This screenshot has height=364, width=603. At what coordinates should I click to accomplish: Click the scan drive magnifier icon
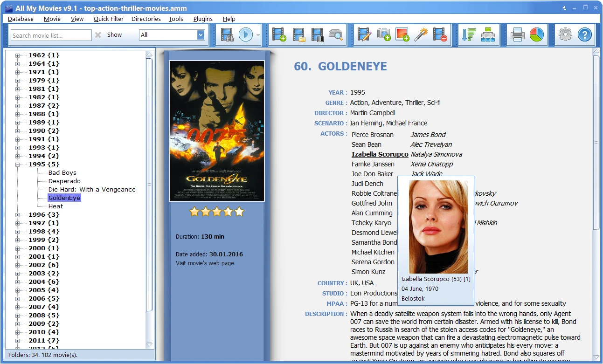336,35
